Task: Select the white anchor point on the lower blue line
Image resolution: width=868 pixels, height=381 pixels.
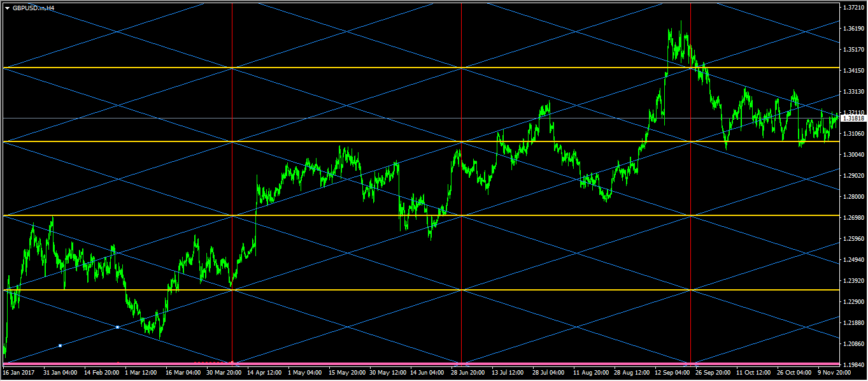Action: pos(118,327)
